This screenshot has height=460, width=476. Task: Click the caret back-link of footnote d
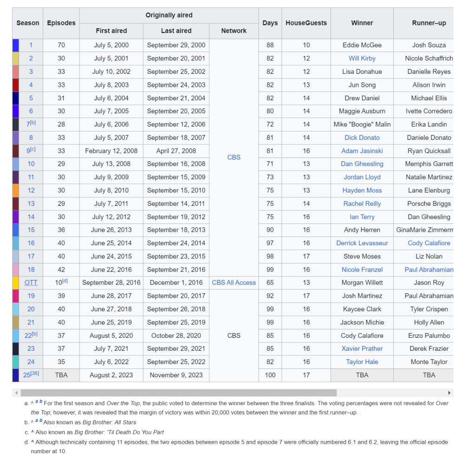point(33,442)
